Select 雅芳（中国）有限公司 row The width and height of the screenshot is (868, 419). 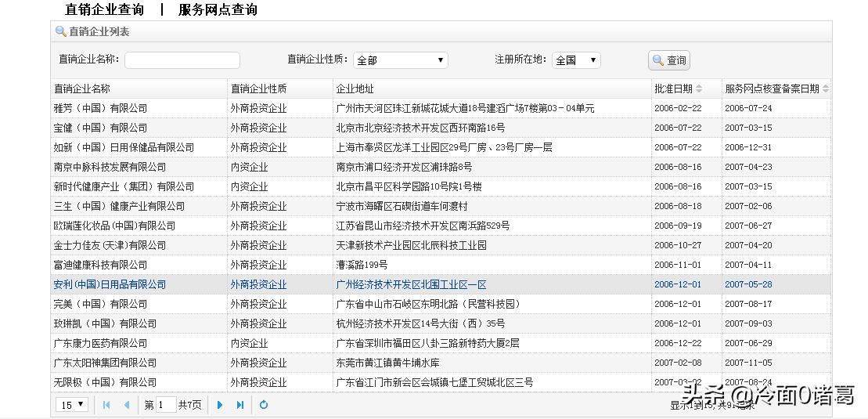pyautogui.click(x=441, y=108)
